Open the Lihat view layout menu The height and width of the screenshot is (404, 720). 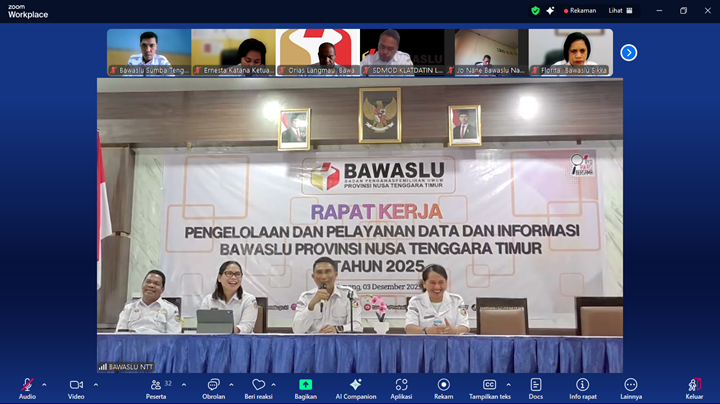620,11
